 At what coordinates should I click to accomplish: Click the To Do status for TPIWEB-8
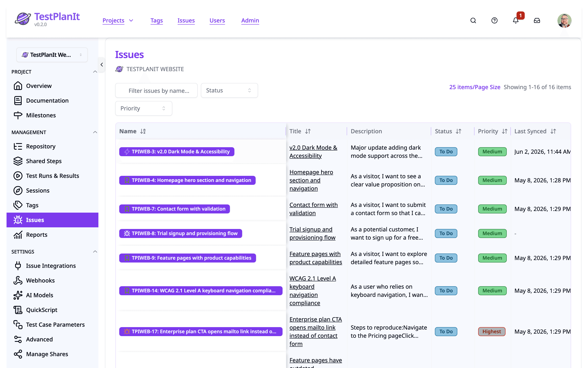tap(446, 233)
